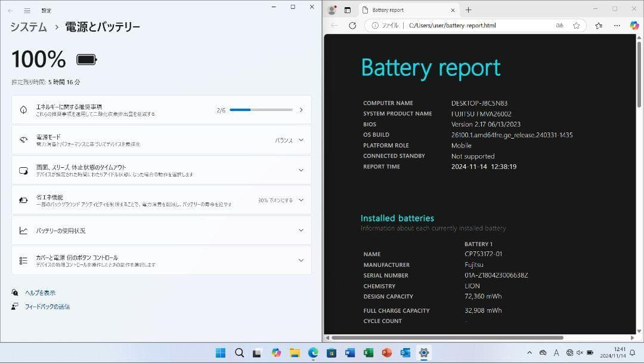Click the read aloud icon in address bar
644x363 pixels.
[x=559, y=25]
